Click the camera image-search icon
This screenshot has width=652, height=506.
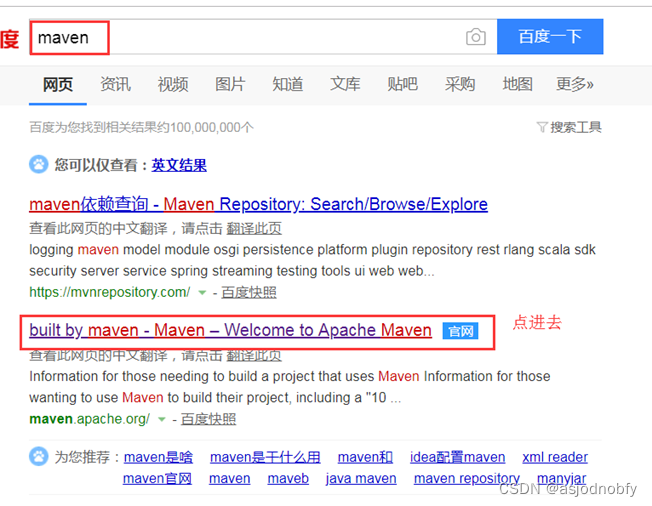[476, 37]
